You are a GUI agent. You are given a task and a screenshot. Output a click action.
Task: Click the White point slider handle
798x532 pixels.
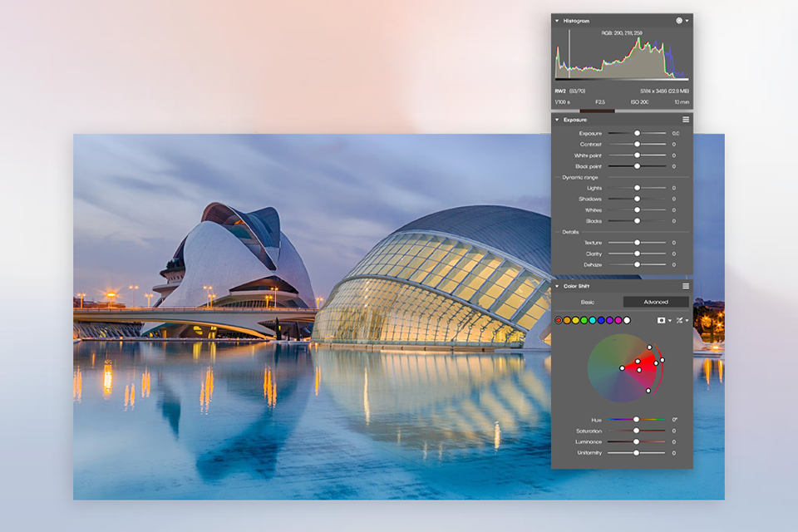[x=638, y=155]
